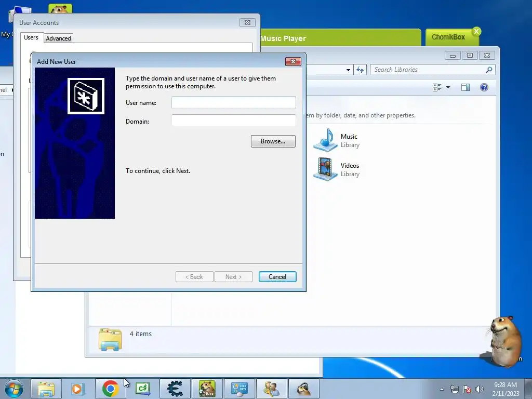Image resolution: width=532 pixels, height=399 pixels.
Task: Click the change view icon in Libraries
Action: click(437, 87)
